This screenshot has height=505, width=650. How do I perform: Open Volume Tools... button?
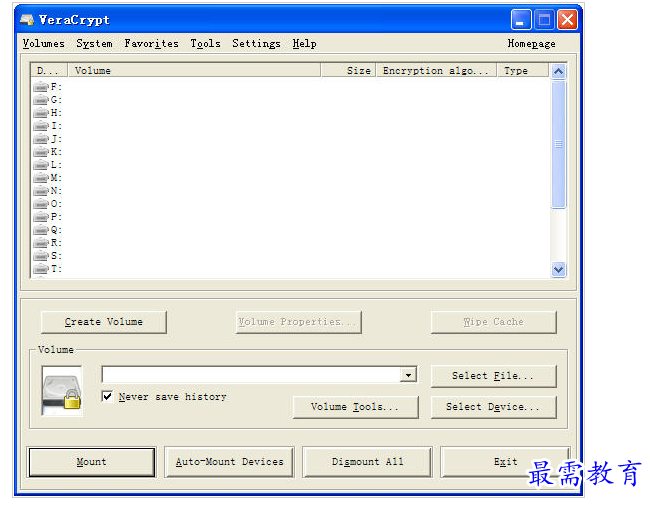point(355,407)
